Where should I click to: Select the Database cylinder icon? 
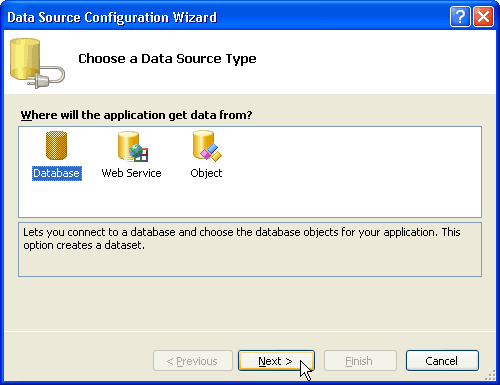(x=56, y=145)
